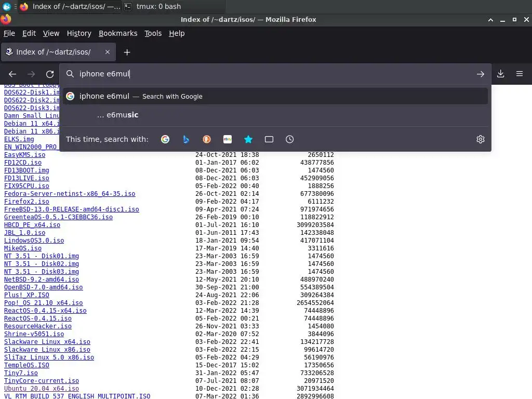Open TinyCore-current.iso link
Image resolution: width=532 pixels, height=399 pixels.
(42, 381)
